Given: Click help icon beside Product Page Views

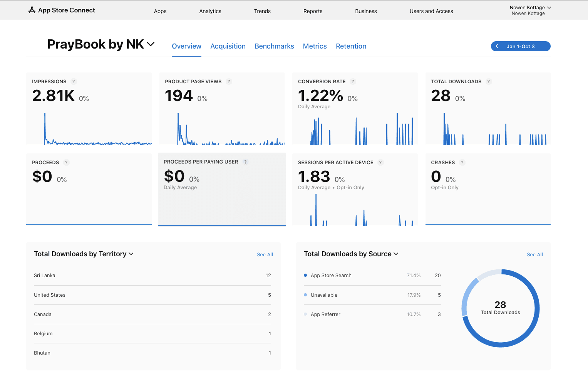Looking at the screenshot, I should click(x=229, y=82).
